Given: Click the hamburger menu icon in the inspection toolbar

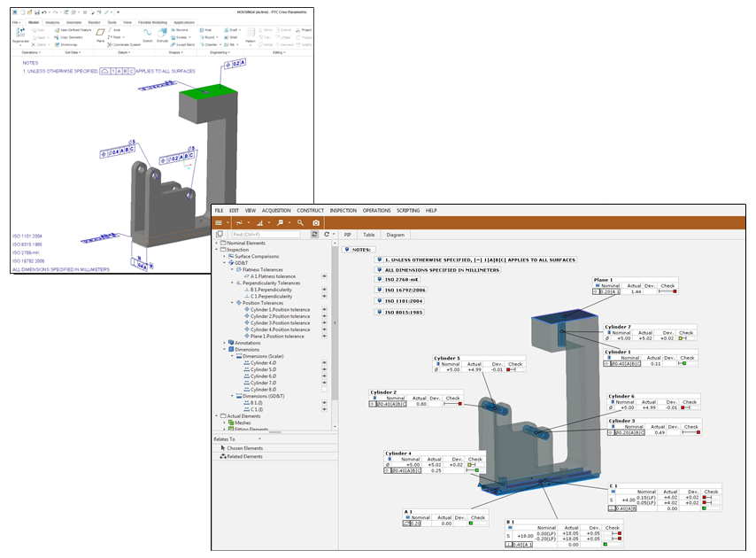Looking at the screenshot, I should click(x=219, y=223).
